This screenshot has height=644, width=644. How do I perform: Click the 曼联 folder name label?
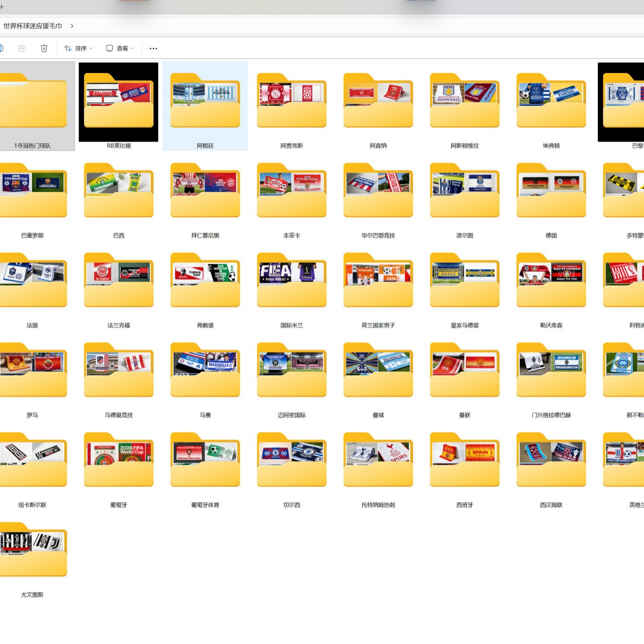[x=465, y=415]
